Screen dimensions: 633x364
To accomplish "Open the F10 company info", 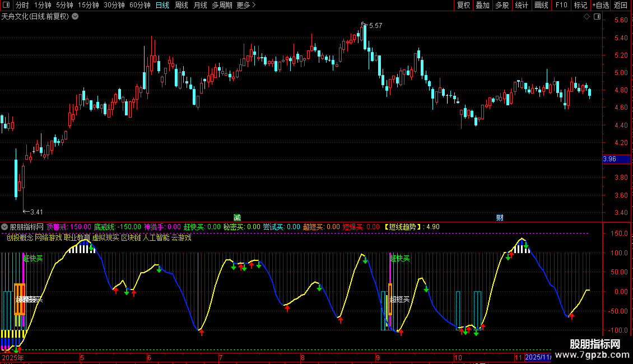I will pyautogui.click(x=561, y=6).
